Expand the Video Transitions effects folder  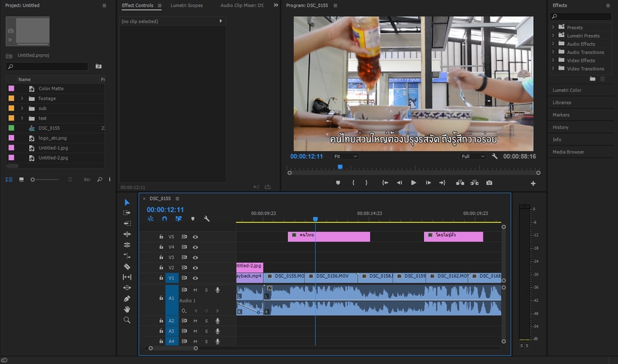coord(553,69)
